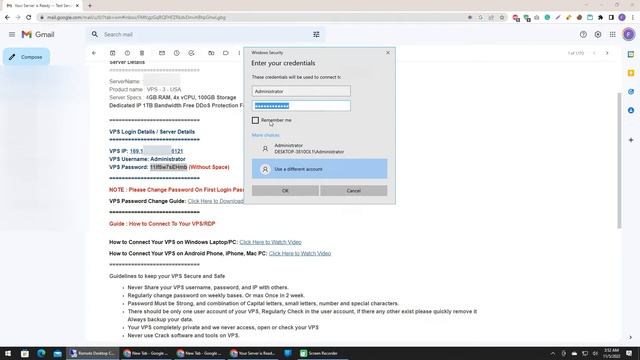Switch to Remote Desktop Connection taskbar item
Screen dimensions: 640x360
[93, 353]
